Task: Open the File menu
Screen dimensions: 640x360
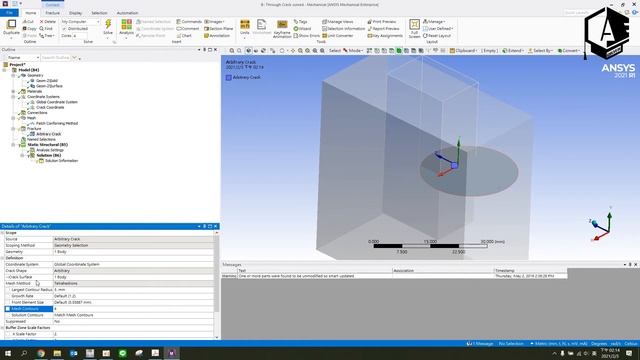Action: (x=9, y=13)
